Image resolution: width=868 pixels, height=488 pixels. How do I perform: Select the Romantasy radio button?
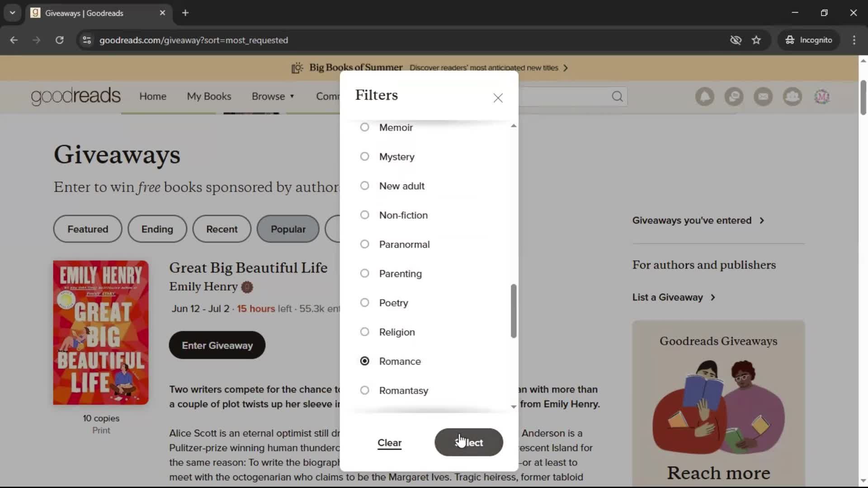pyautogui.click(x=364, y=390)
